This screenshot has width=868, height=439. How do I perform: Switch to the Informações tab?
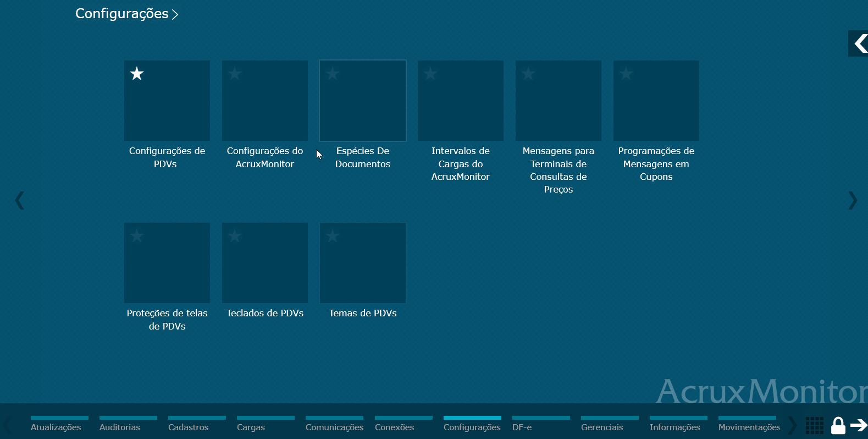[x=678, y=424]
